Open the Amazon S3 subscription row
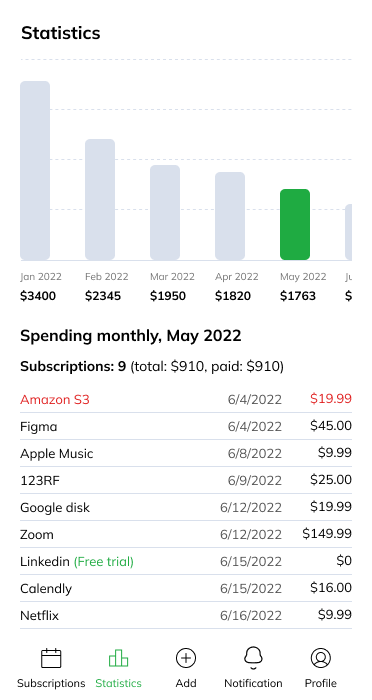The height and width of the screenshot is (700, 372). click(186, 399)
